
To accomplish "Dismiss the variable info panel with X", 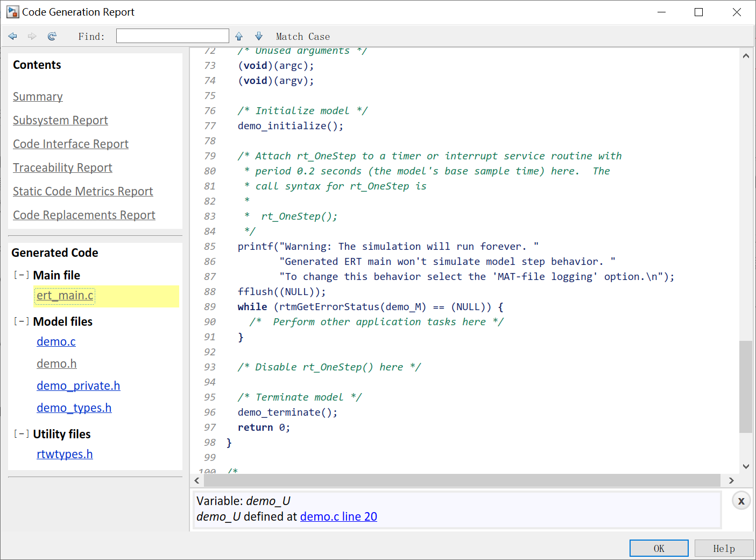I will click(x=741, y=501).
